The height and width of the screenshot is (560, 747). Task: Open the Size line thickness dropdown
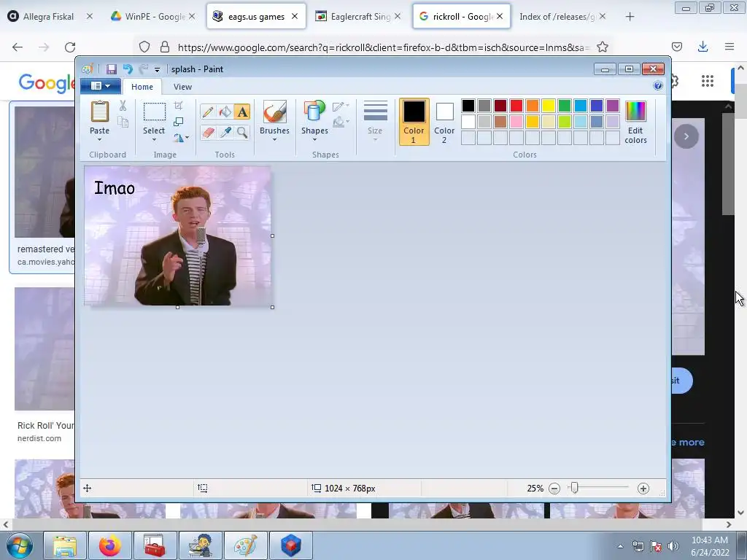[x=375, y=122]
